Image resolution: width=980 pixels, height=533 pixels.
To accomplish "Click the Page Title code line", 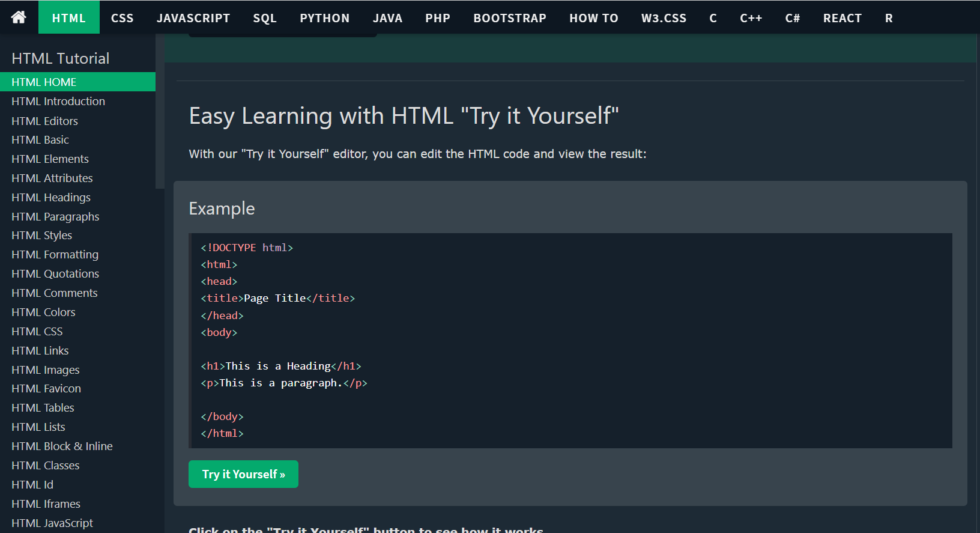I will point(278,298).
